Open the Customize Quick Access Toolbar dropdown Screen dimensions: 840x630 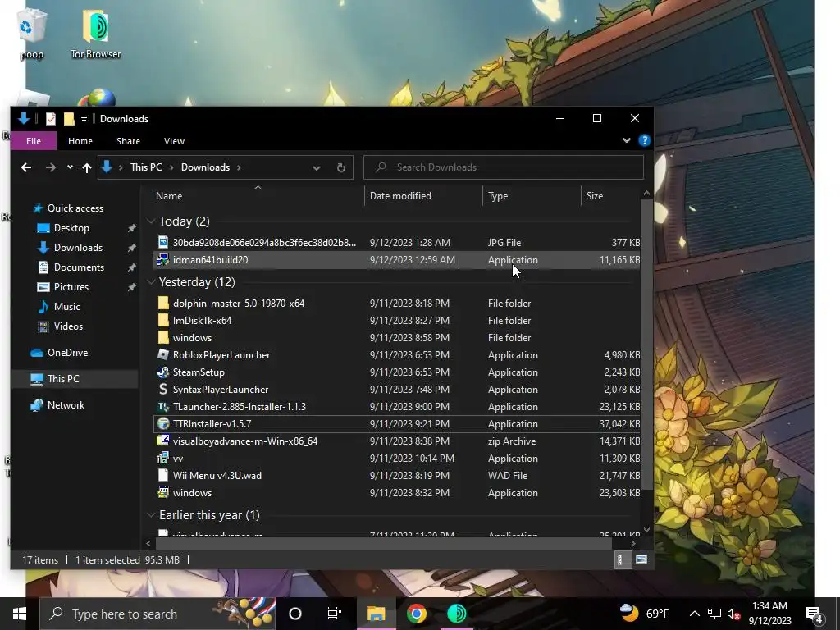click(84, 119)
